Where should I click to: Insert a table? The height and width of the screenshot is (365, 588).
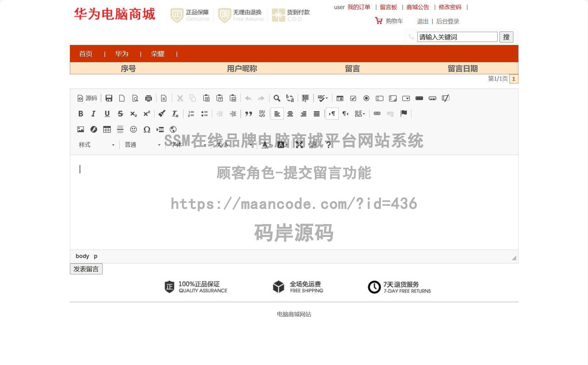[107, 129]
